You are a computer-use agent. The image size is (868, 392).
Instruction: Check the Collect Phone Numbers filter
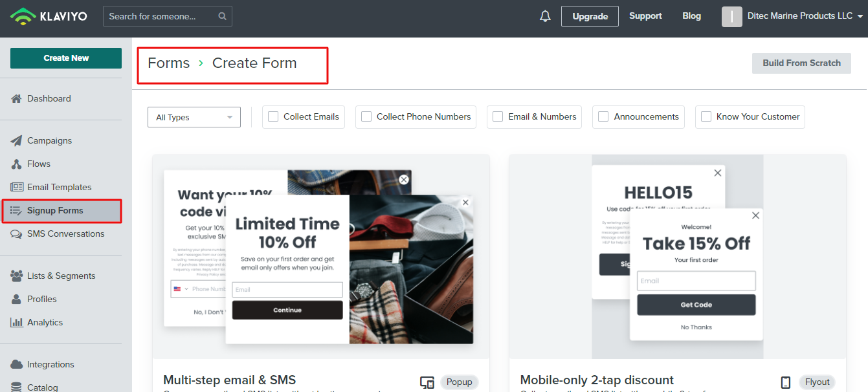click(x=366, y=117)
